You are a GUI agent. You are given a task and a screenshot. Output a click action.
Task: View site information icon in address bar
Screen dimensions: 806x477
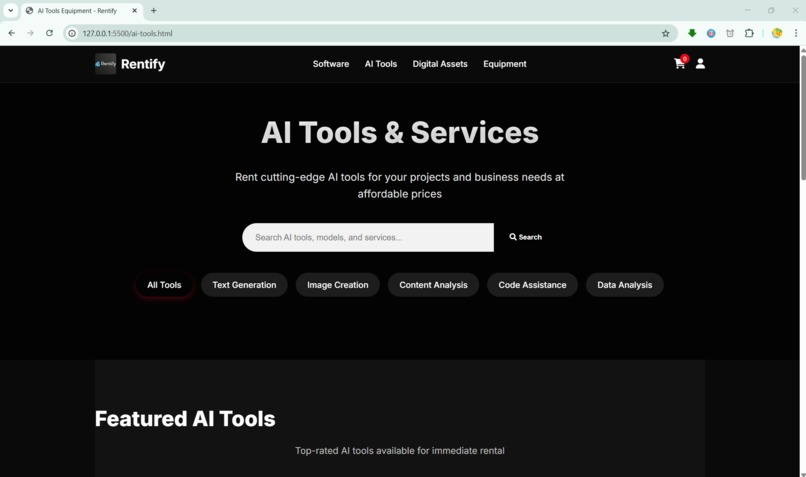[x=72, y=33]
